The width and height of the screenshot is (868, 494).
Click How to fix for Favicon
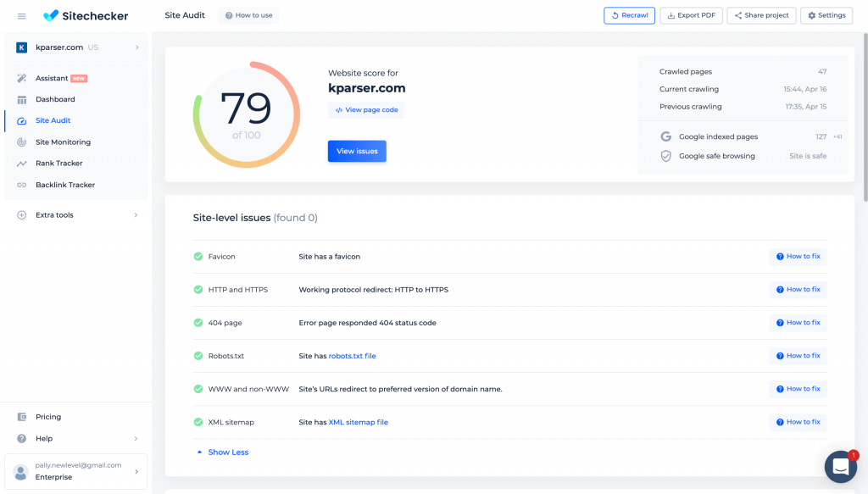tap(798, 257)
